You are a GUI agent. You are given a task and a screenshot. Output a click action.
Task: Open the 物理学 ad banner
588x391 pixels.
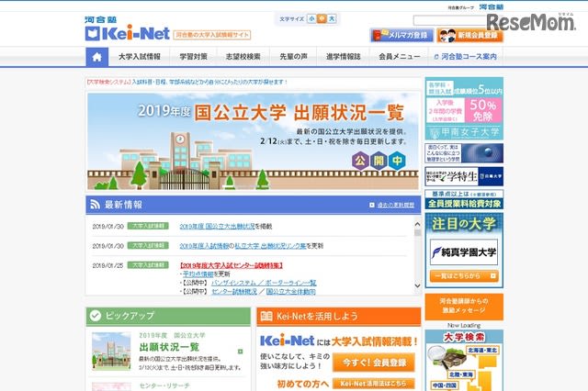[464, 153]
